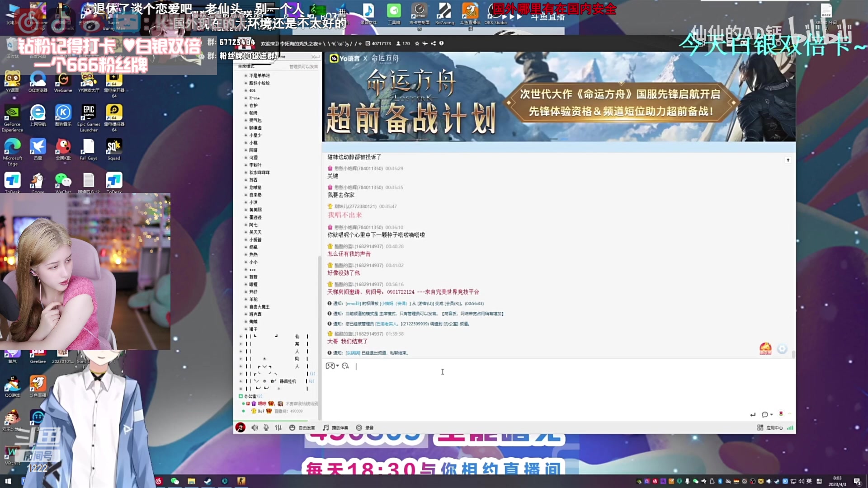868x488 pixels.
Task: Send a rose flower gift icon
Action: pos(781,414)
